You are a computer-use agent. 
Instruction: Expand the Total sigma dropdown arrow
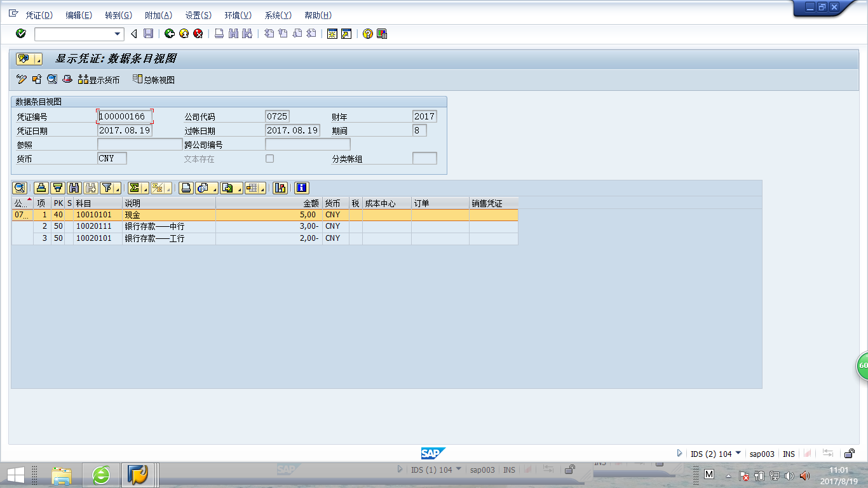click(x=145, y=187)
